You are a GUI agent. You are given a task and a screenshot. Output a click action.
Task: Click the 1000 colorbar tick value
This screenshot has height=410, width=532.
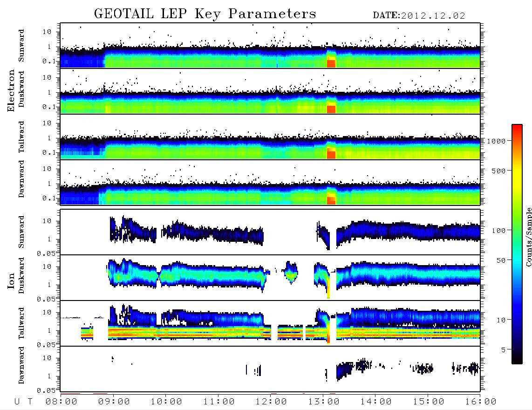496,141
